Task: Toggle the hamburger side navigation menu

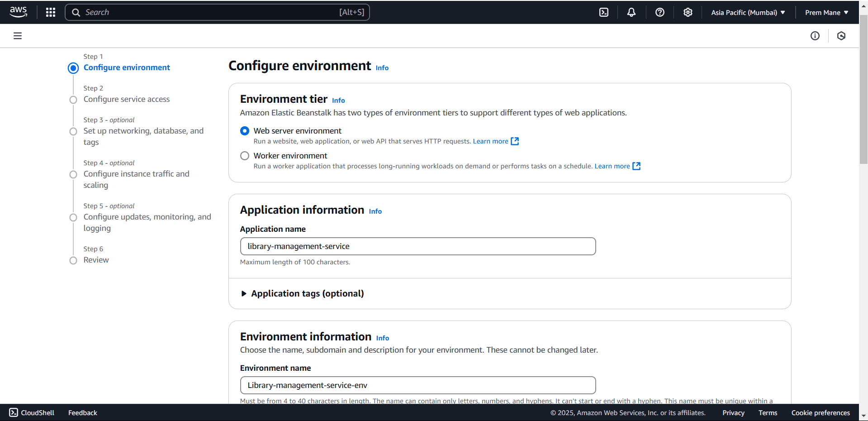Action: pyautogui.click(x=18, y=36)
